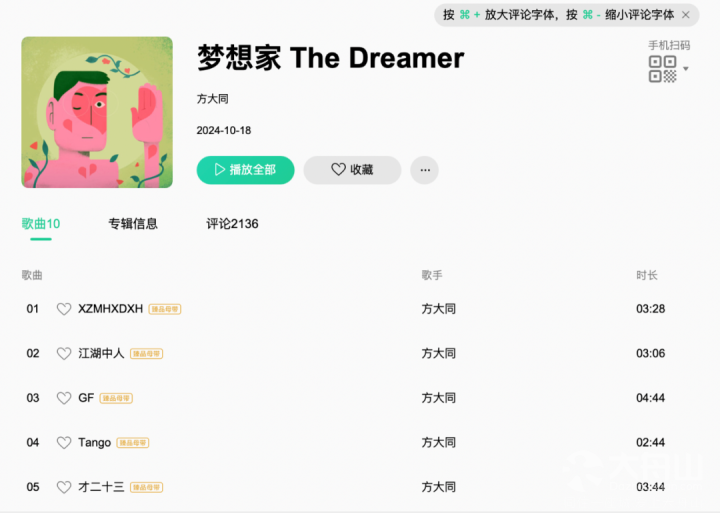Viewport: 720px width, 513px height.
Task: Expand the dropdown arrow beside QR code
Action: (x=686, y=69)
